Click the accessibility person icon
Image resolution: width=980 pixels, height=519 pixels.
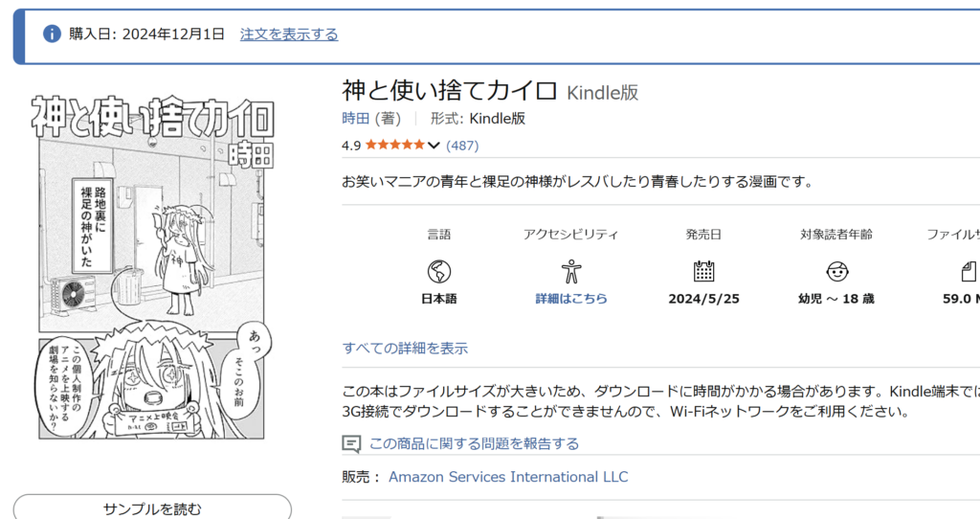point(570,271)
